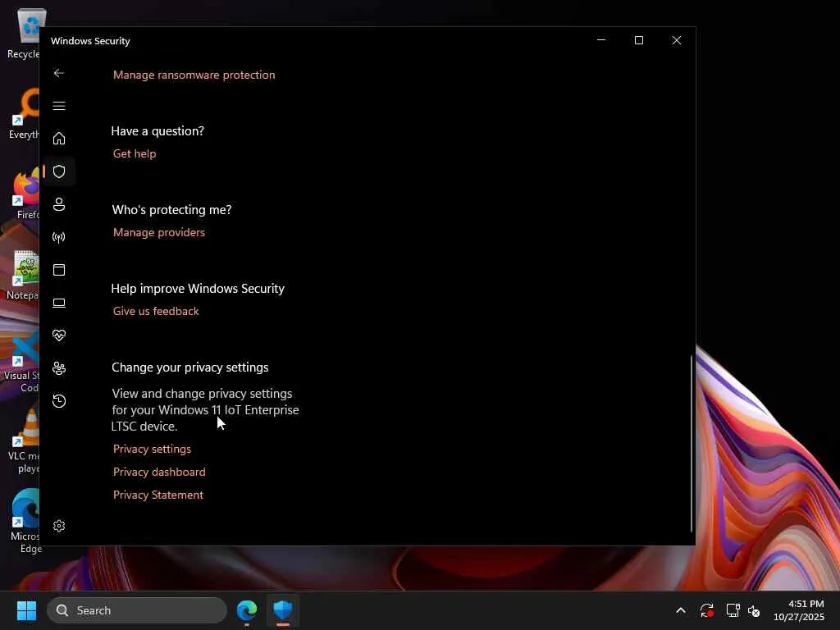
Task: Open the Privacy dashboard link
Action: [x=159, y=472]
